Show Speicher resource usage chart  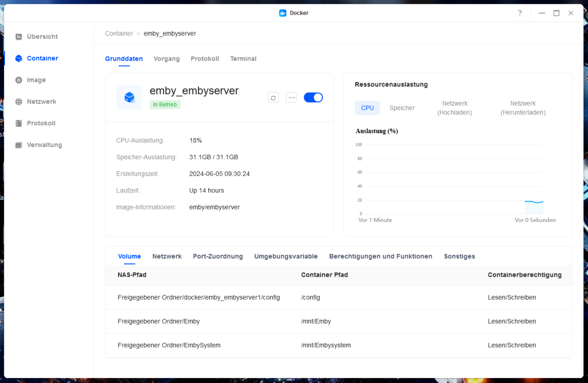402,108
